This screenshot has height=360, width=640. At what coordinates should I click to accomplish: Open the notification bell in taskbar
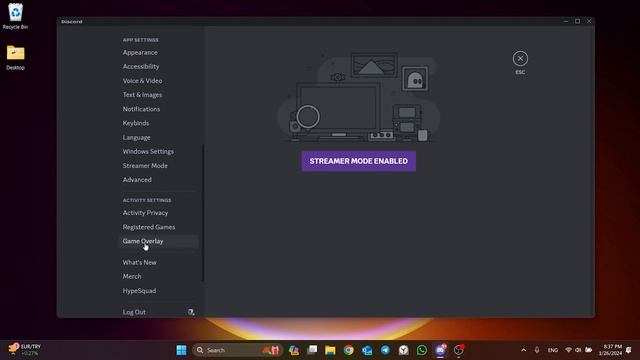coord(629,350)
